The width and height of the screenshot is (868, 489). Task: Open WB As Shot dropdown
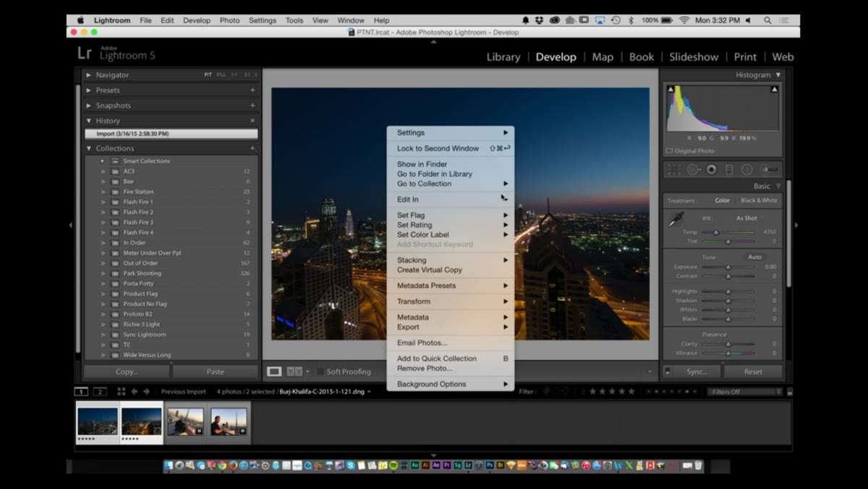pyautogui.click(x=749, y=218)
